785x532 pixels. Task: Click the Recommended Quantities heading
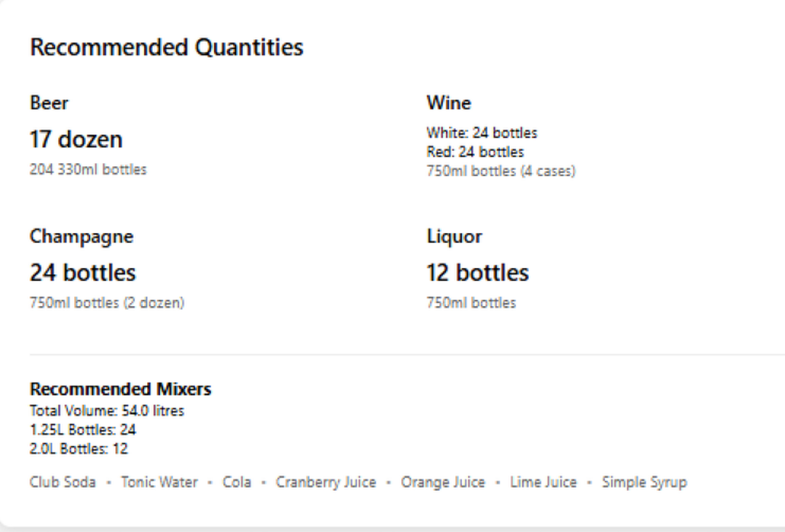166,47
